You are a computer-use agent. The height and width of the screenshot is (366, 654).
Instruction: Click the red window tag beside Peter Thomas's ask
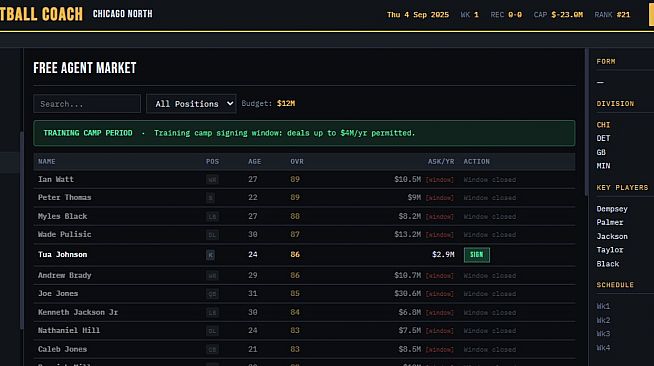pos(439,198)
